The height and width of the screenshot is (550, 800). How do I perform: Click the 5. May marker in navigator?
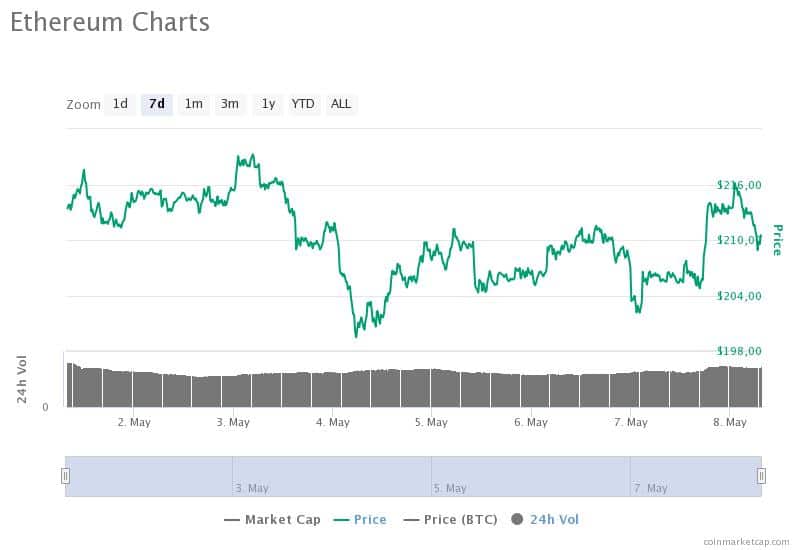(450, 488)
